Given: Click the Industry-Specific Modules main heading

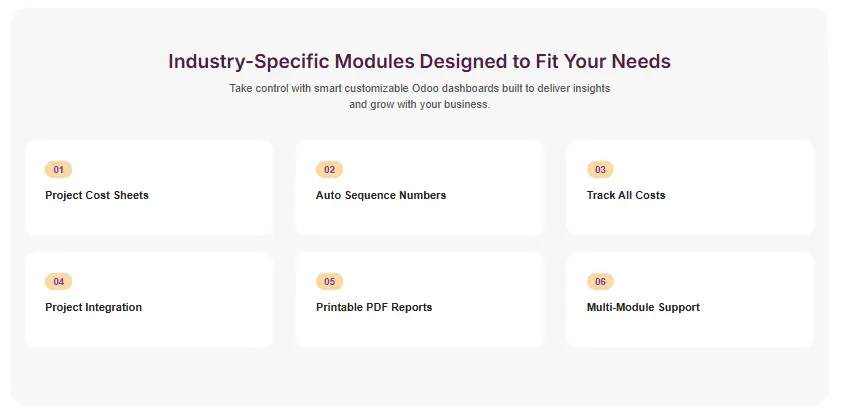Looking at the screenshot, I should point(419,61).
